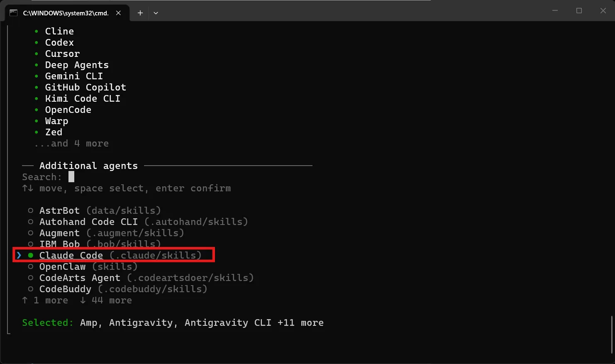
Task: Open the new tab profile dropdown
Action: tap(156, 13)
